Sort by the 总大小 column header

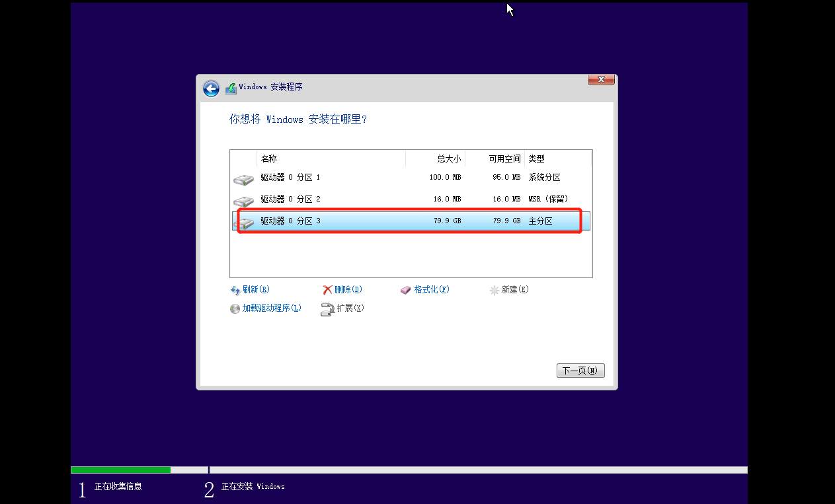pos(435,159)
